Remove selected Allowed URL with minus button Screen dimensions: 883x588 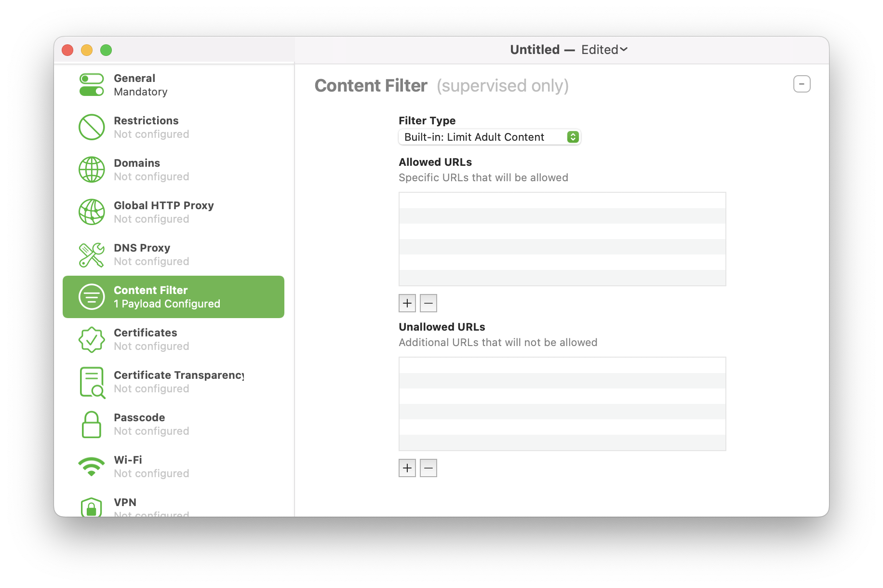[x=428, y=303]
